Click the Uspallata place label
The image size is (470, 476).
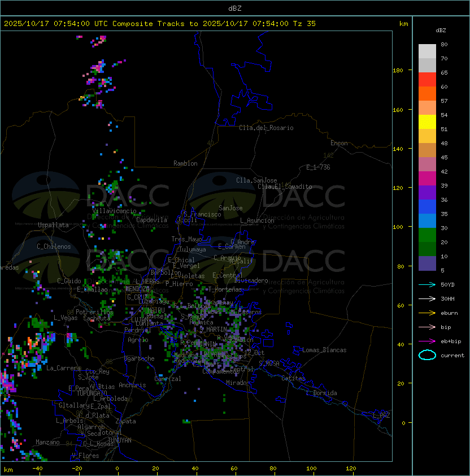[53, 225]
